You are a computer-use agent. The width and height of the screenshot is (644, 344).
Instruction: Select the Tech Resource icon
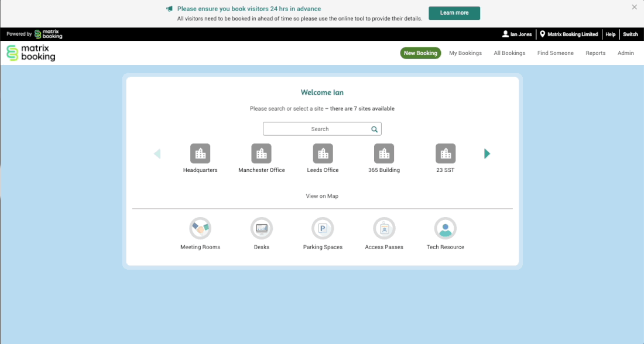445,229
